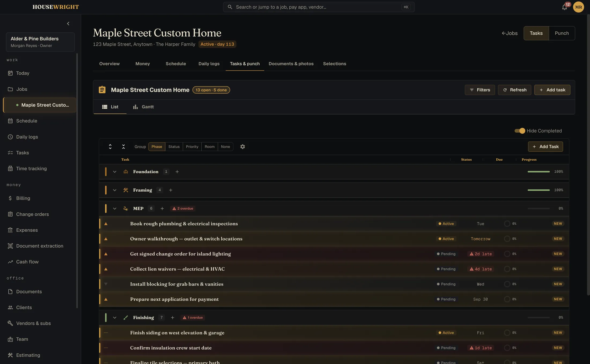The width and height of the screenshot is (590, 364).
Task: Open Active status dropdown for Book rough plumbing
Action: tap(446, 224)
